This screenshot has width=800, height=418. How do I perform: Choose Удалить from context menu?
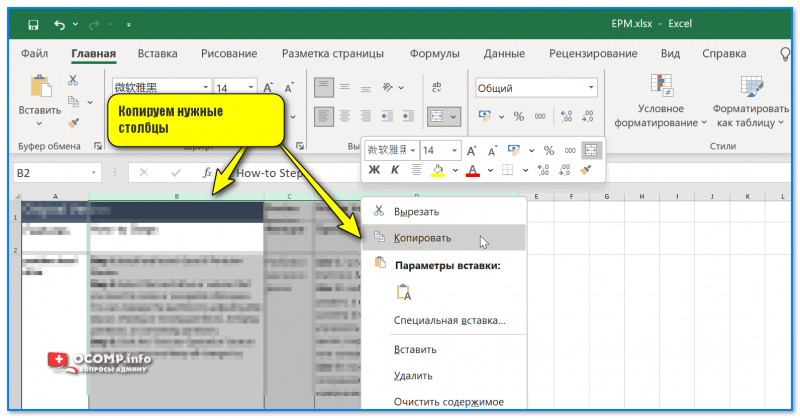point(444,376)
